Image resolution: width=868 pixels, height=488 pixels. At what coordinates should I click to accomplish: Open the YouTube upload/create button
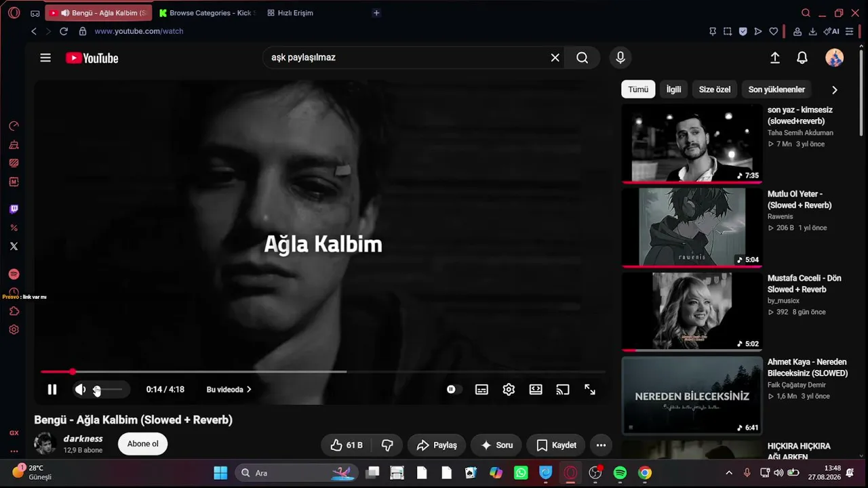point(775,58)
